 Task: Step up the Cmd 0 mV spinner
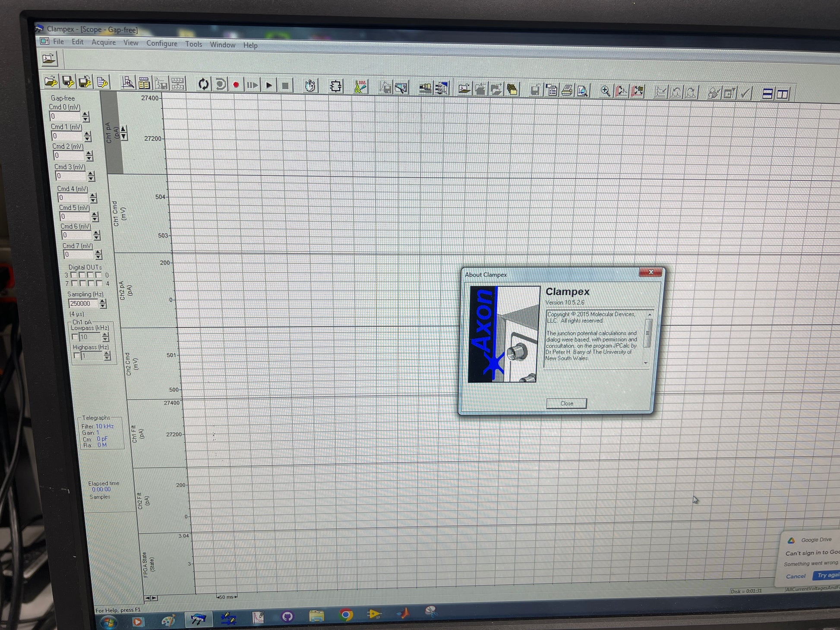coord(85,114)
